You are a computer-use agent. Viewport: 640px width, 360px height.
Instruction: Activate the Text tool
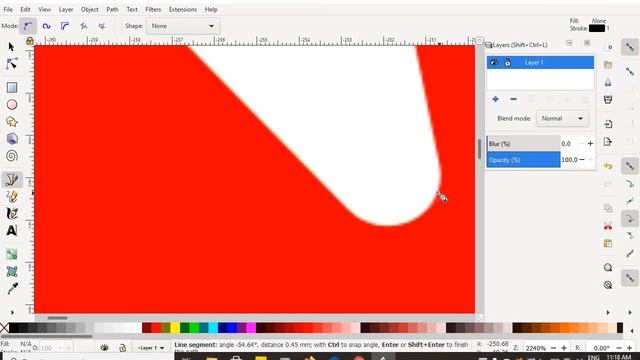[x=11, y=230]
